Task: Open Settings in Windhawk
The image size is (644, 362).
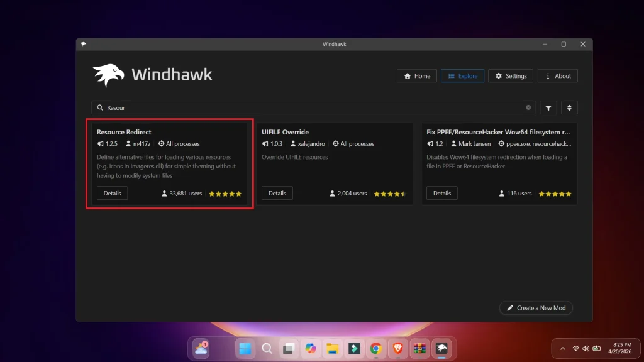Action: click(x=510, y=75)
